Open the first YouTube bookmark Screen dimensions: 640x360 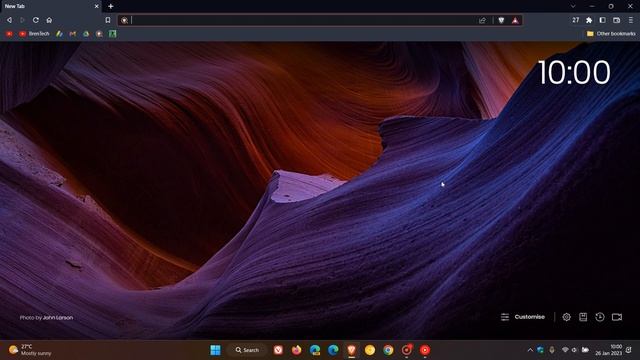point(9,34)
